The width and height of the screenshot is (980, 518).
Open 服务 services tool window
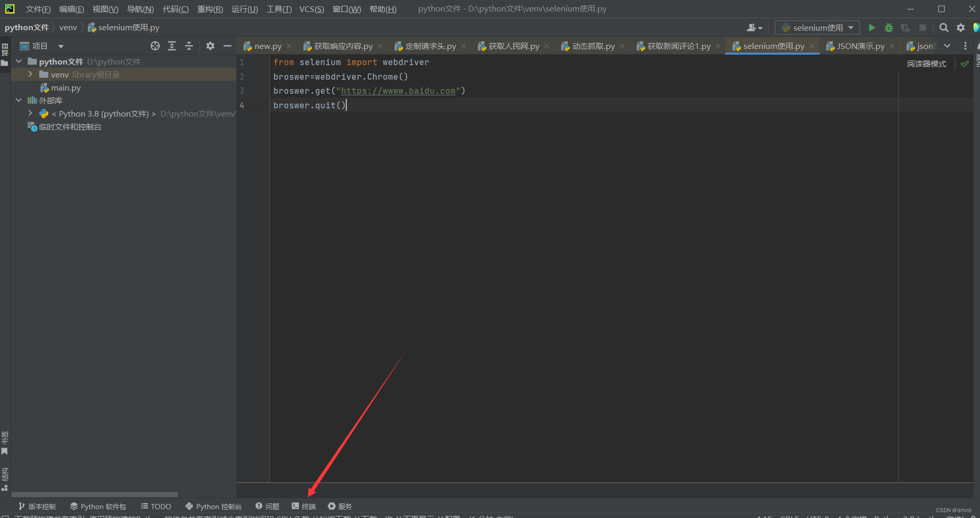[340, 506]
